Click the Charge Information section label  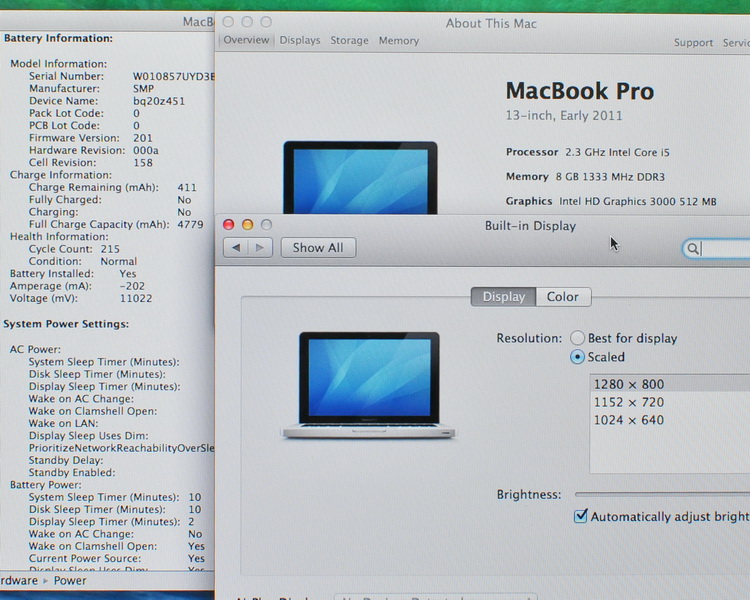pyautogui.click(x=61, y=175)
